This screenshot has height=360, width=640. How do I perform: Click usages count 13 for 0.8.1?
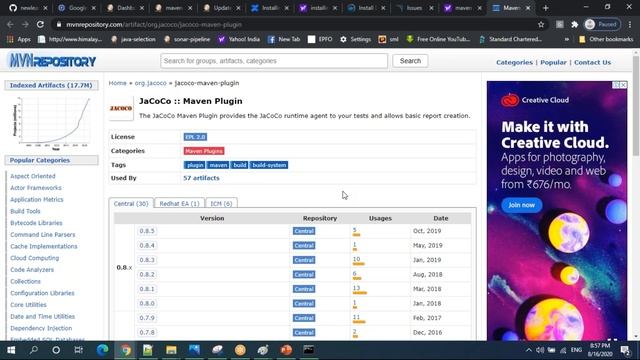(356, 288)
